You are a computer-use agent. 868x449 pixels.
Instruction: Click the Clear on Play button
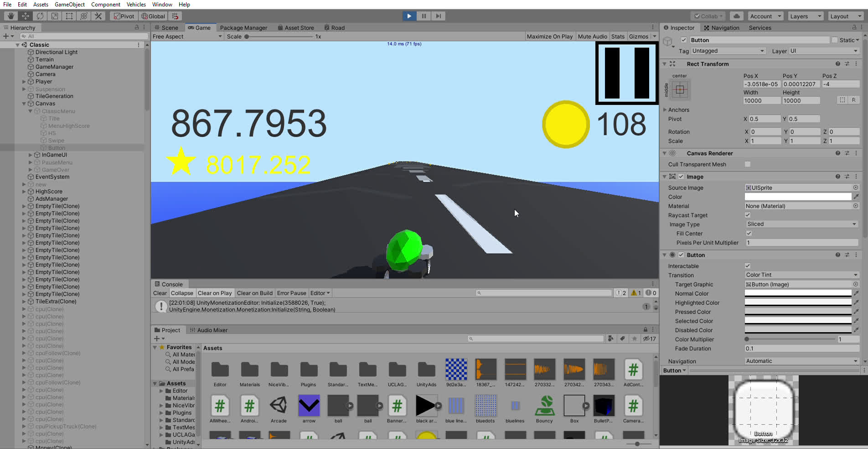pos(215,293)
